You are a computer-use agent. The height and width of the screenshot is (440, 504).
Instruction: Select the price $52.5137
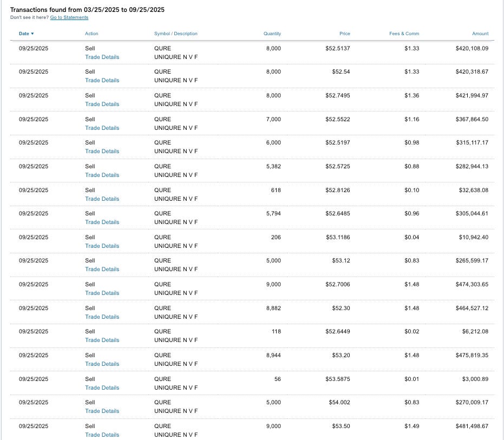337,48
